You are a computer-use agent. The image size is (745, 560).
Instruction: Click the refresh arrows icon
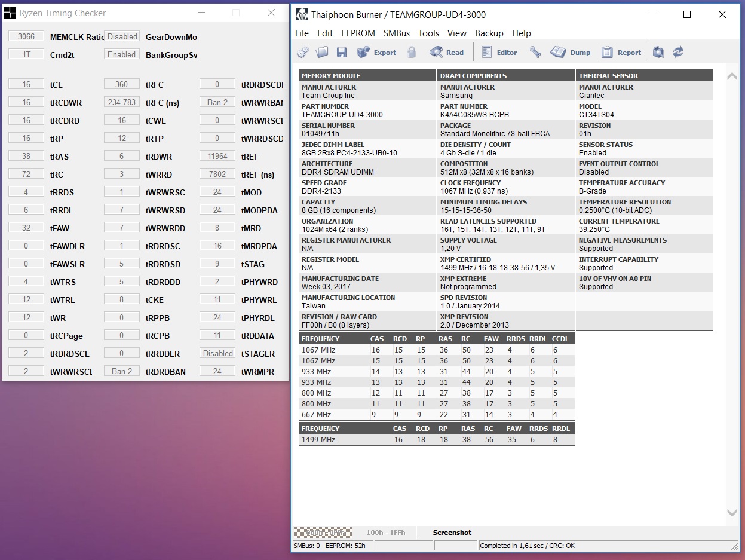(678, 53)
